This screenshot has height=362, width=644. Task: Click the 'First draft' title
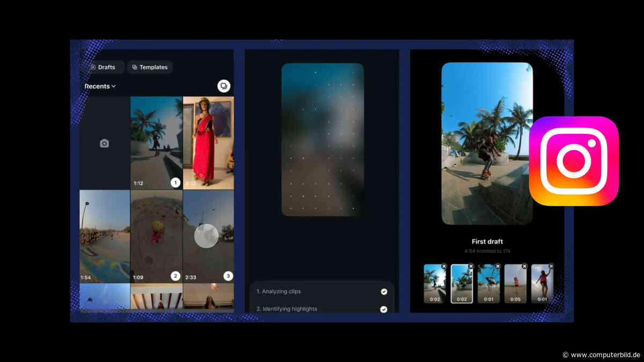[x=487, y=242]
